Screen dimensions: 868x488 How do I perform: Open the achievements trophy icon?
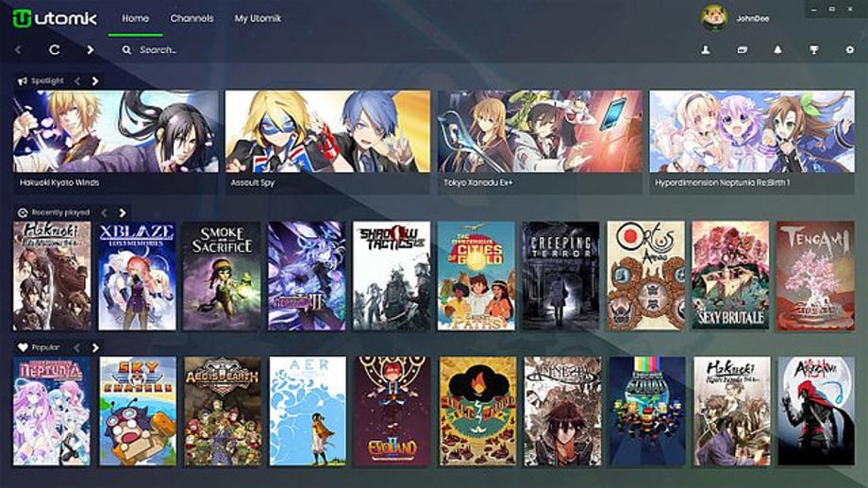[x=813, y=50]
